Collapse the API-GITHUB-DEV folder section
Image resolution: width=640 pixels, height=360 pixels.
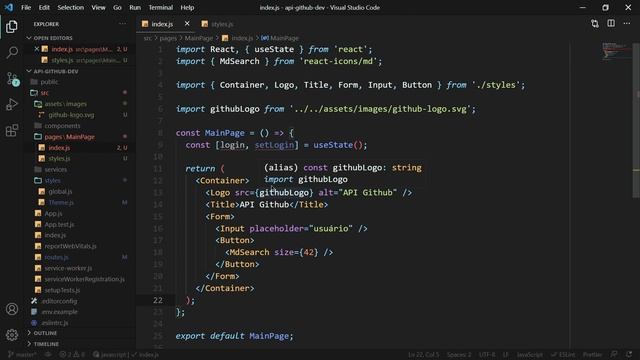click(80, 71)
